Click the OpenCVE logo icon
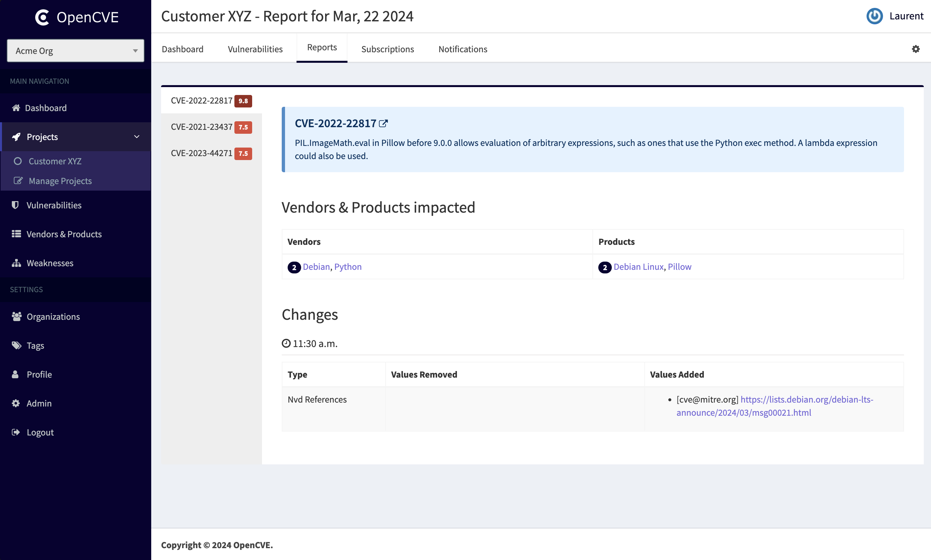The height and width of the screenshot is (560, 931). click(42, 17)
